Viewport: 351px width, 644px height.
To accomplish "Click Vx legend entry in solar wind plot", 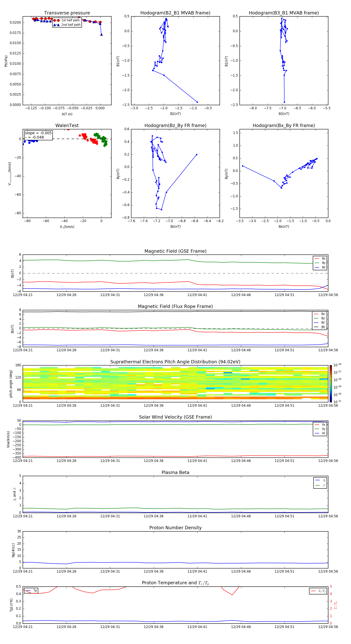I will point(320,424).
